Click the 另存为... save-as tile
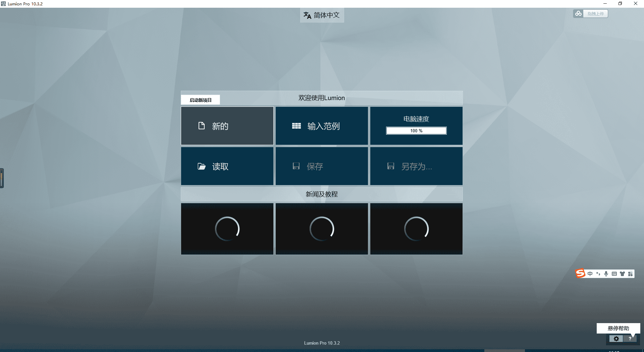 [x=416, y=166]
